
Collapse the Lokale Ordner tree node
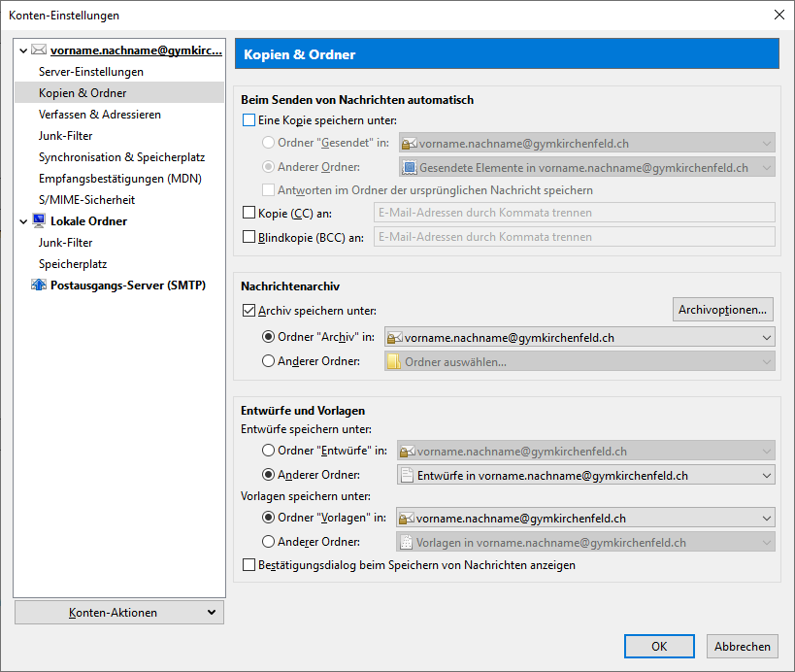pos(23,221)
